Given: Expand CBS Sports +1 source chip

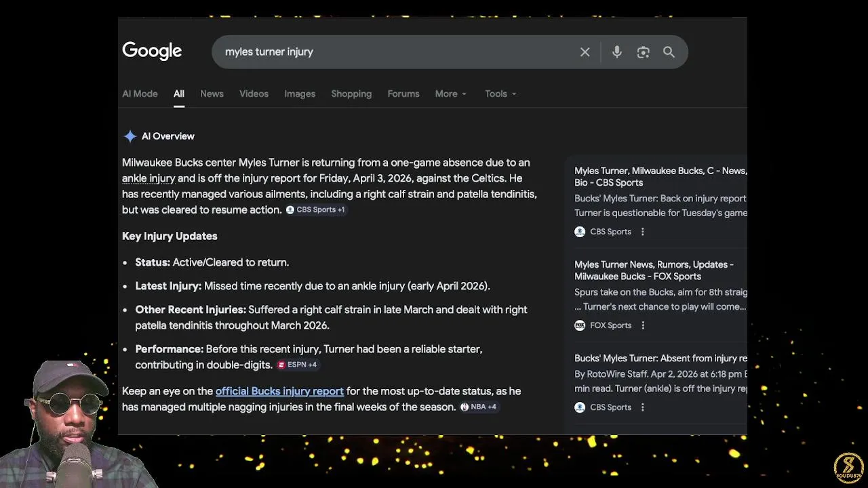Looking at the screenshot, I should pyautogui.click(x=315, y=210).
